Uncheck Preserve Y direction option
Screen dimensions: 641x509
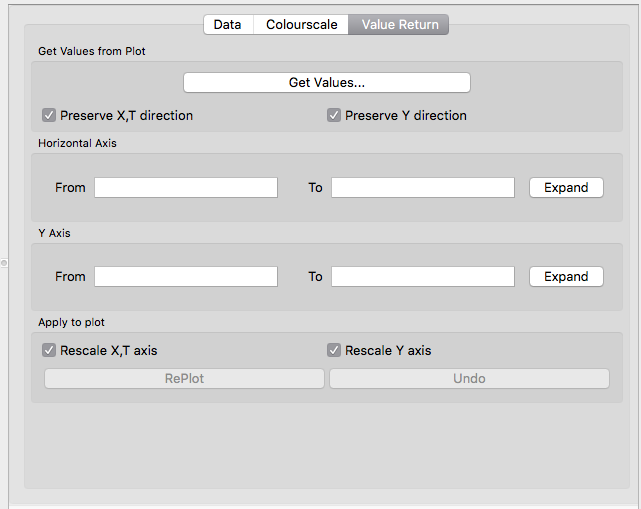pyautogui.click(x=334, y=115)
